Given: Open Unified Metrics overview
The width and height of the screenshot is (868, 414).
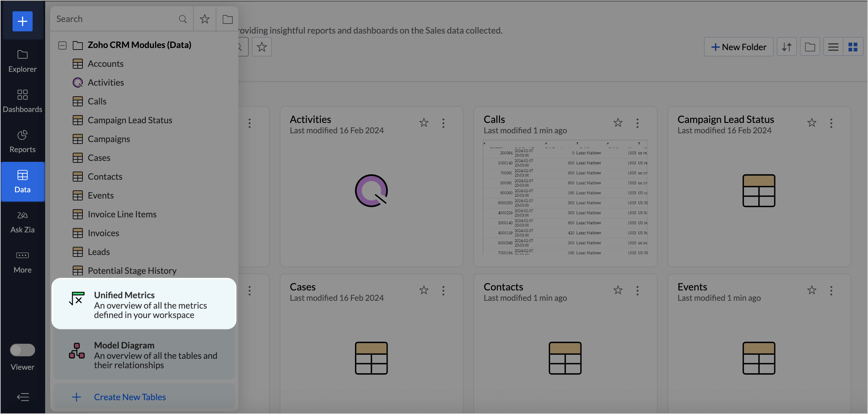Looking at the screenshot, I should click(144, 303).
